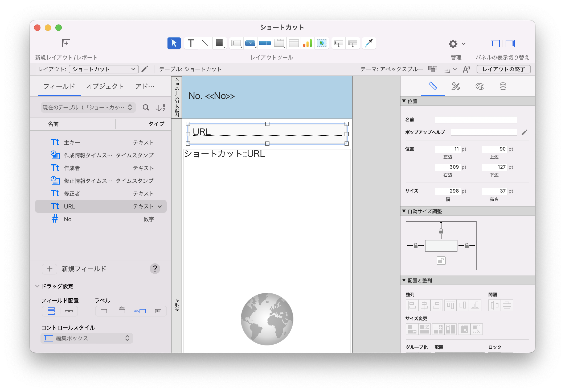565x392 pixels.
Task: Open the Styles inspector tab
Action: 456,86
